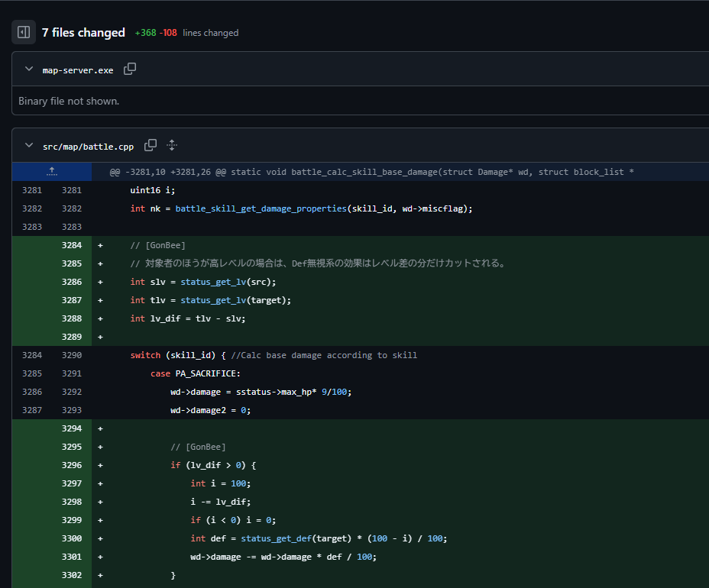
Task: Expand hidden lines above the hunk header
Action: 51,172
